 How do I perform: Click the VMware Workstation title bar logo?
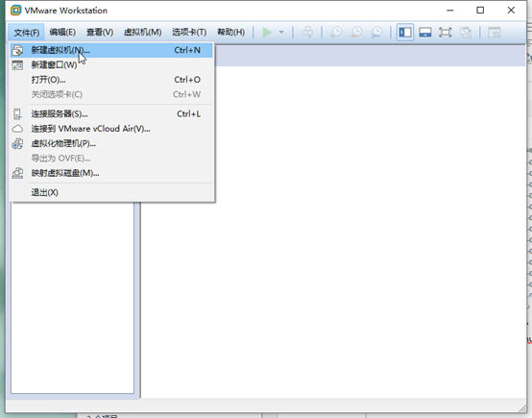[x=15, y=11]
